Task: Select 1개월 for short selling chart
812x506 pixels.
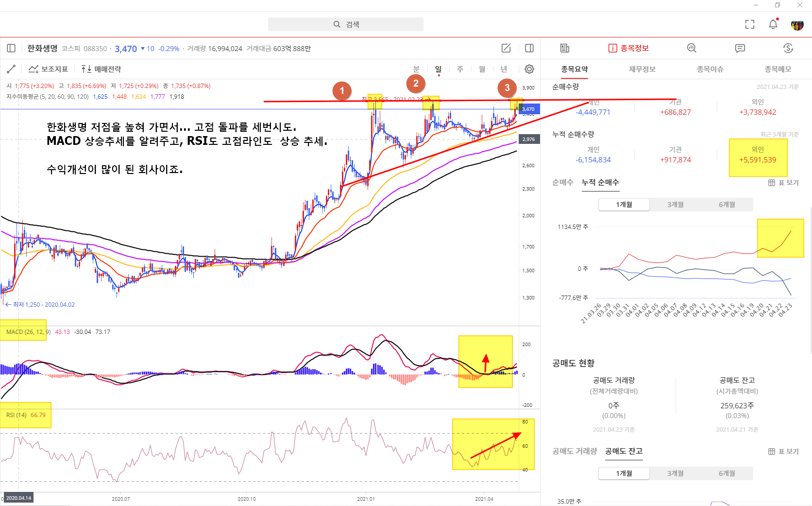Action: click(624, 473)
